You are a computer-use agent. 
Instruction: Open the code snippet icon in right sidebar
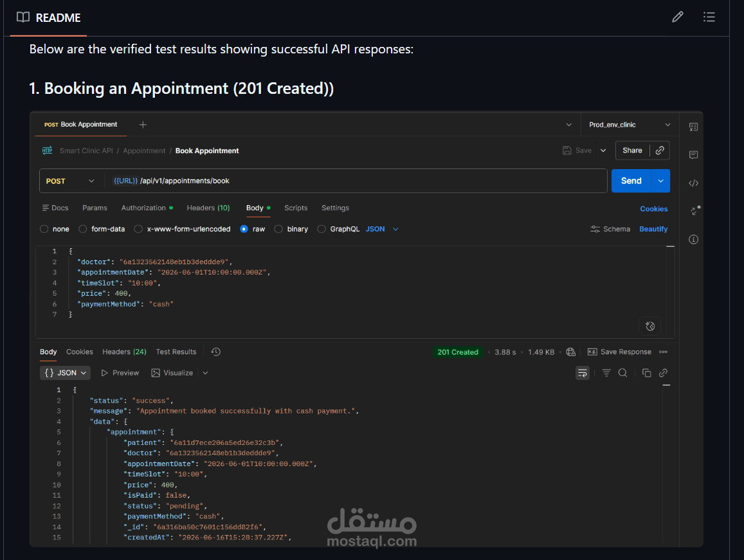point(693,183)
